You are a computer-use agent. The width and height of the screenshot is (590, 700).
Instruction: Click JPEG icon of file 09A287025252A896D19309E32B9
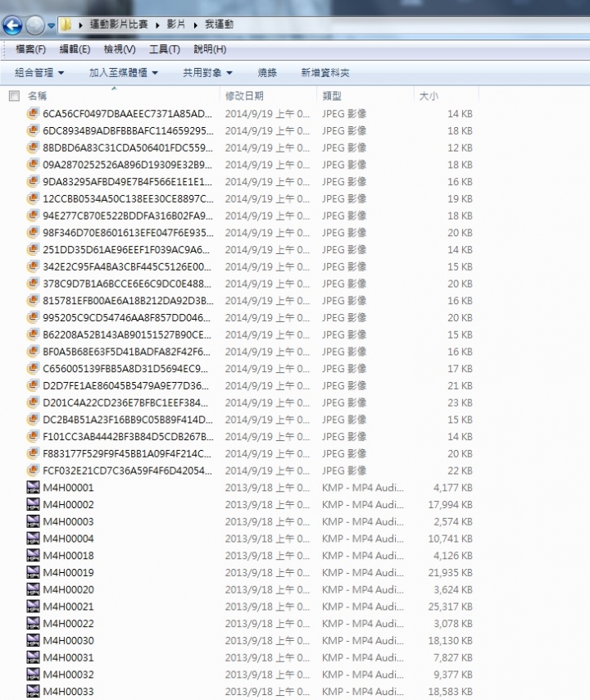click(x=33, y=164)
